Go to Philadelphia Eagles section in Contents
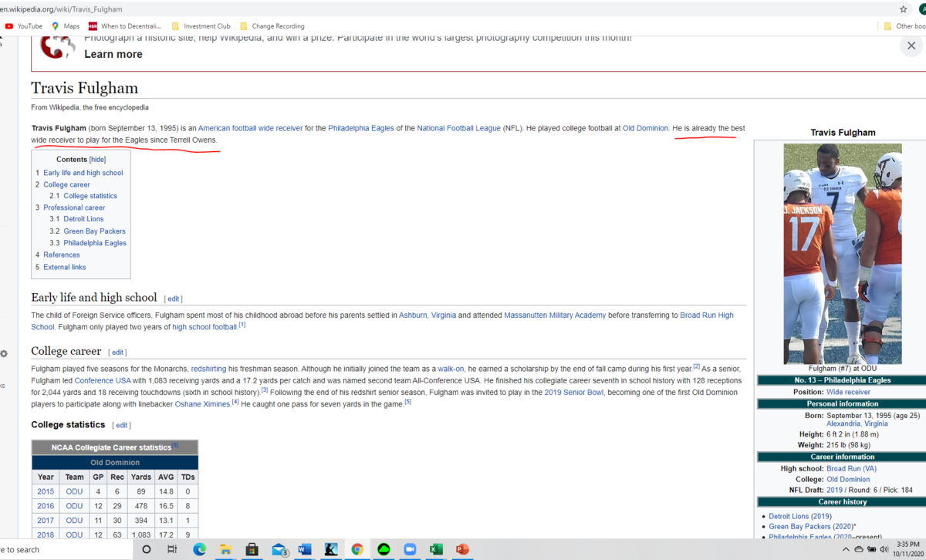Screen dimensions: 926x560 [95, 243]
